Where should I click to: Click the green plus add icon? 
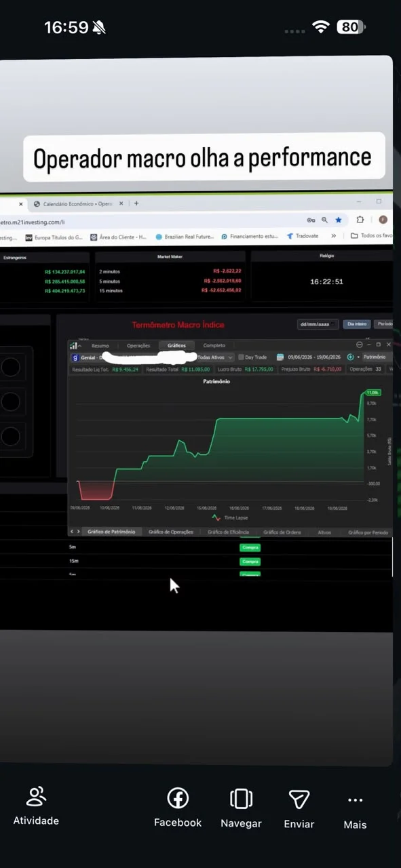(351, 357)
